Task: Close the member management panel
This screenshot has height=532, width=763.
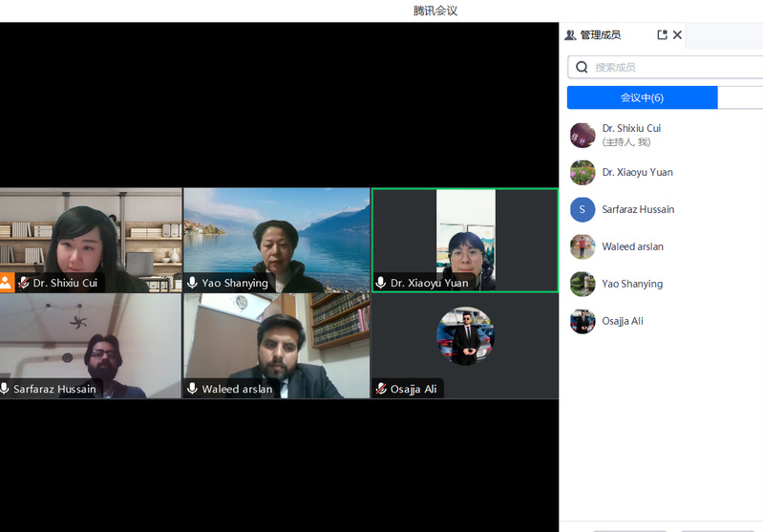Action: pos(677,34)
